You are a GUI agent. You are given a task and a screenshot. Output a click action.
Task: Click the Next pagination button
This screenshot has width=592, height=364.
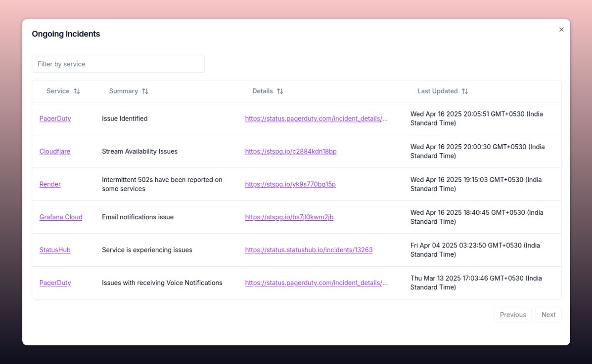pos(548,314)
